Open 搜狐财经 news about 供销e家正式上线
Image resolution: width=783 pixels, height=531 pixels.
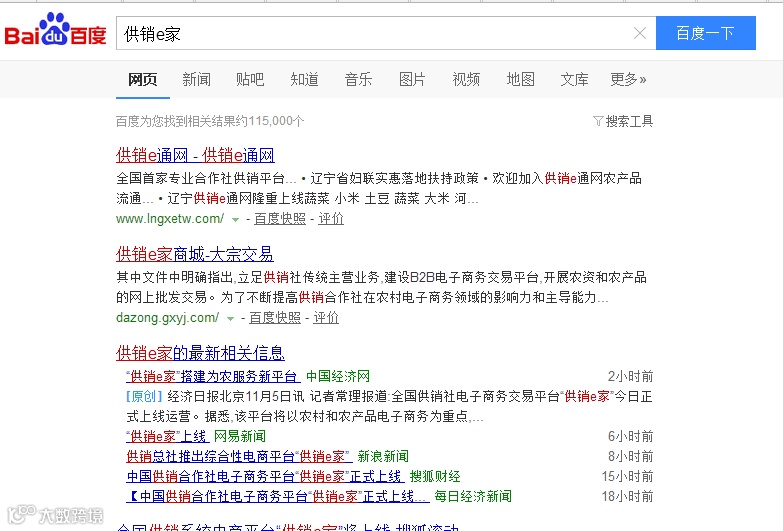[x=265, y=477]
